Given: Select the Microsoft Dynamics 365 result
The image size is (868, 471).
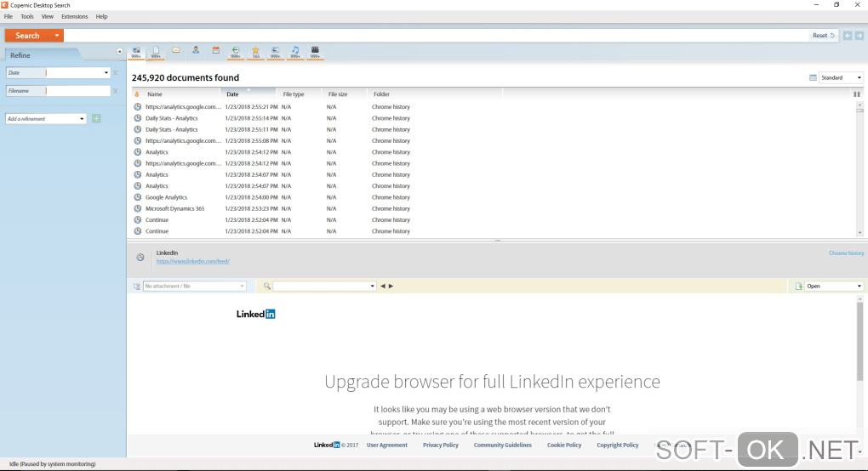Looking at the screenshot, I should coord(175,209).
